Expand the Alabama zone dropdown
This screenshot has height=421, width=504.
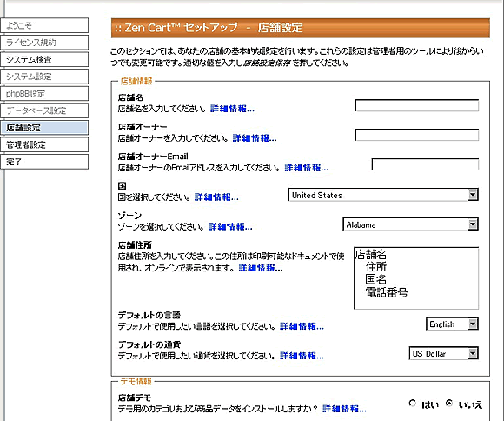(x=410, y=224)
